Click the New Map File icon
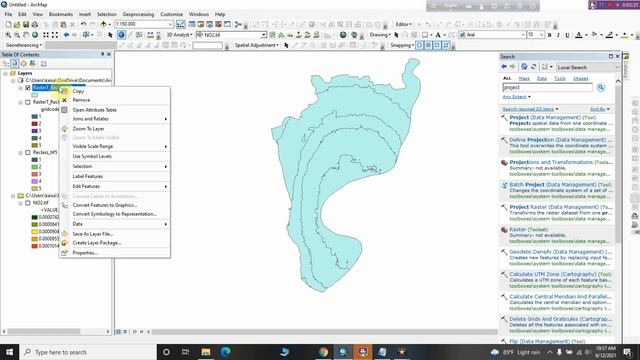This screenshot has width=640, height=360. click(x=8, y=24)
